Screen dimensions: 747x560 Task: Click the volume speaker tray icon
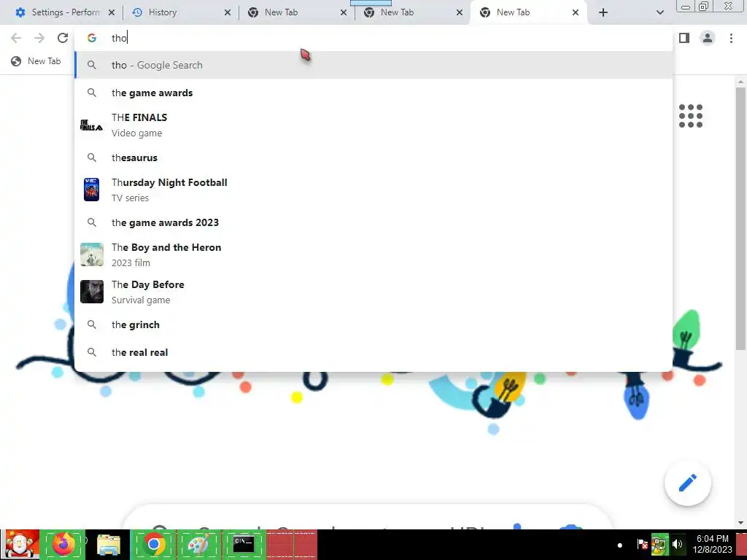click(x=677, y=544)
